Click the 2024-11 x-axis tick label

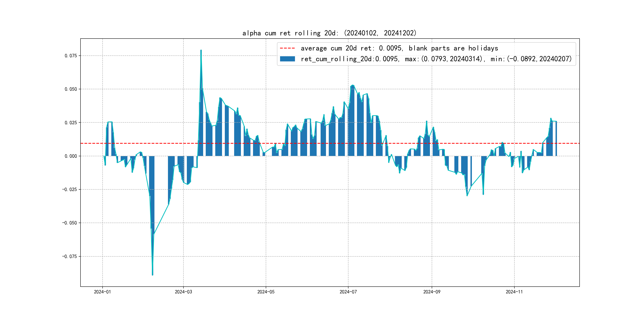pyautogui.click(x=514, y=292)
